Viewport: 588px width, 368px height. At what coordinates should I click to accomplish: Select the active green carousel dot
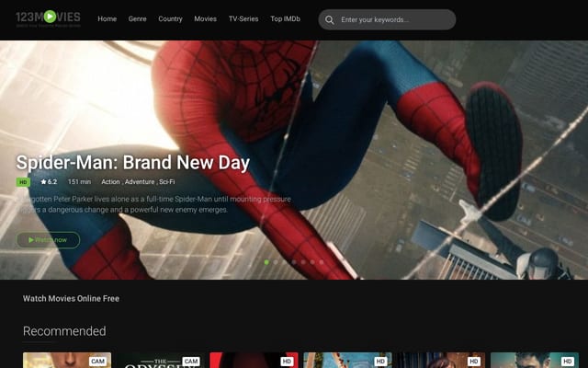click(266, 262)
